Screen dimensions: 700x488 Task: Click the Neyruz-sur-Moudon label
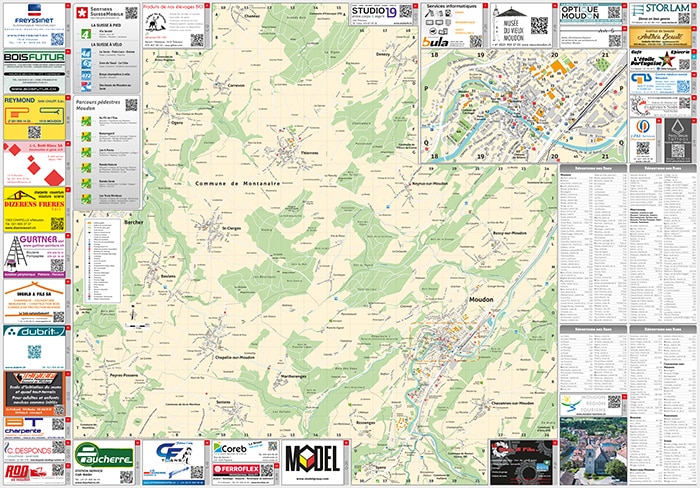pos(430,184)
